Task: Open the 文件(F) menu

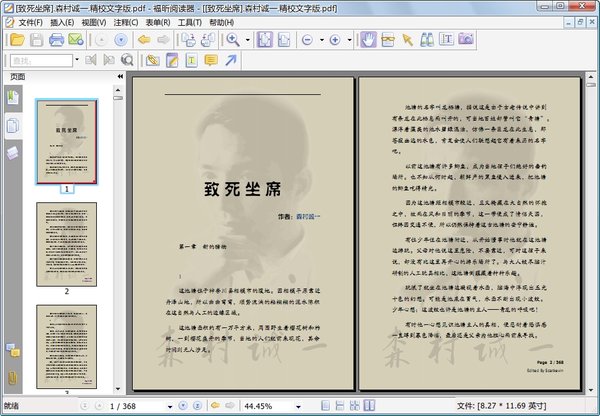Action: pos(30,23)
